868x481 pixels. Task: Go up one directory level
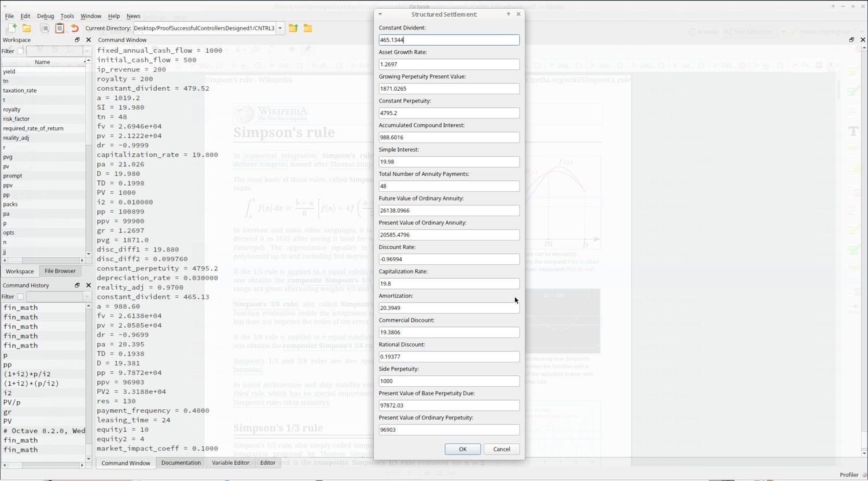click(x=293, y=28)
